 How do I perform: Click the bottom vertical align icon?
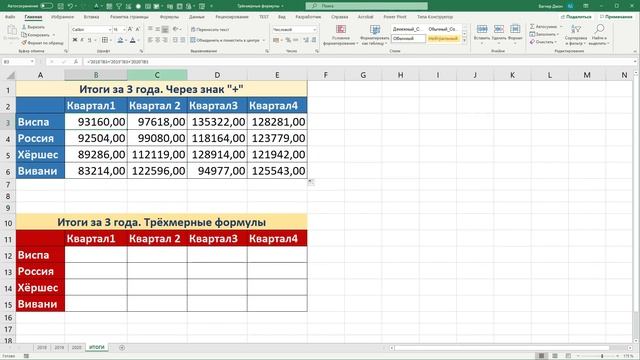pyautogui.click(x=165, y=29)
